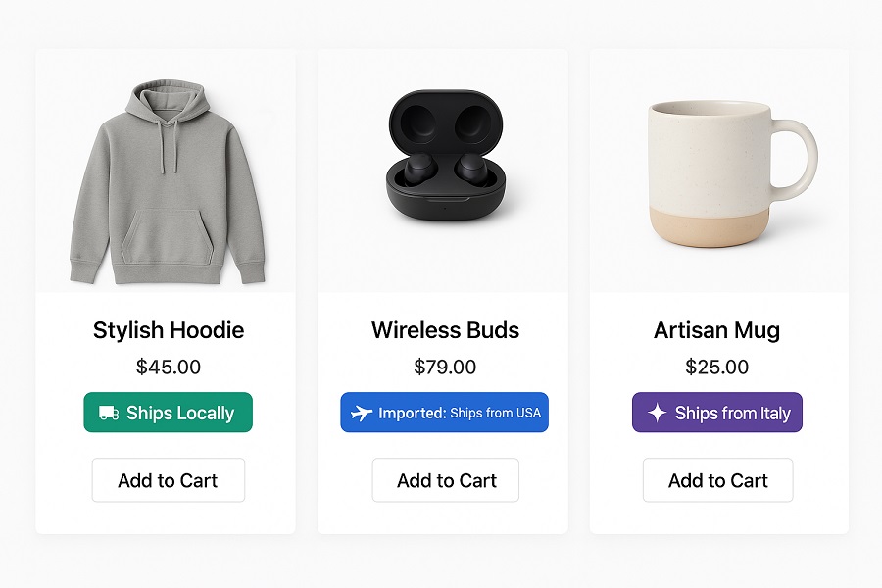Click the sparkle star icon on the purple badge
Screen dimensions: 882x588
[x=657, y=413]
